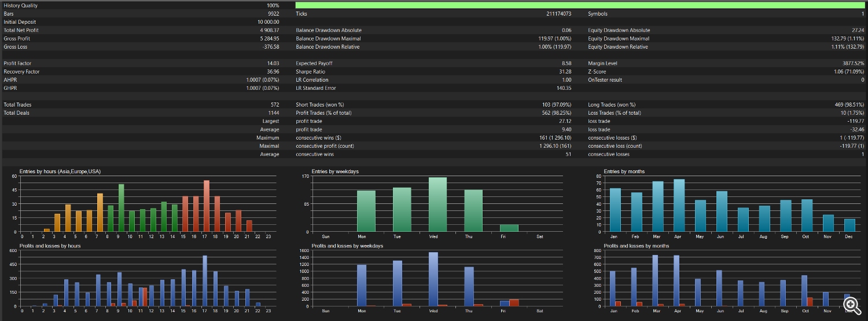Click the Profits and losses by weekdays title

point(347,246)
